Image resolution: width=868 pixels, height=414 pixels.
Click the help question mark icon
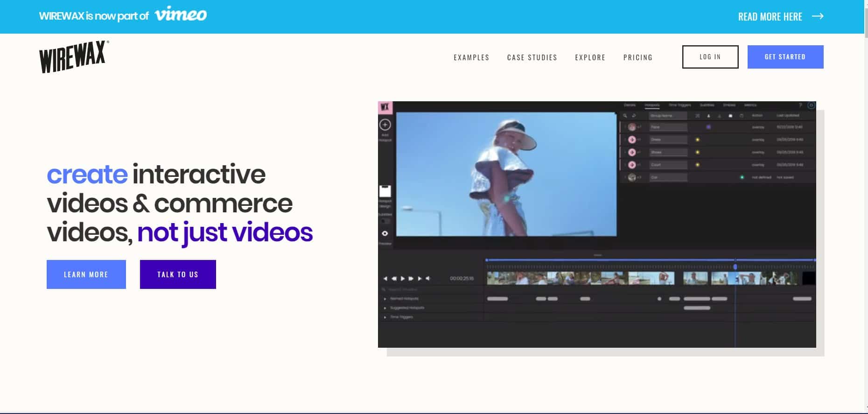800,105
